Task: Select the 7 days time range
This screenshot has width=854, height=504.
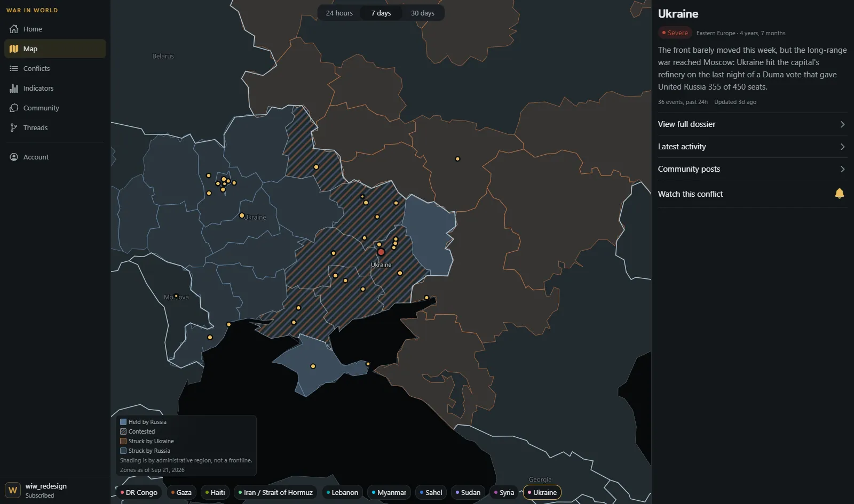Action: coord(381,13)
